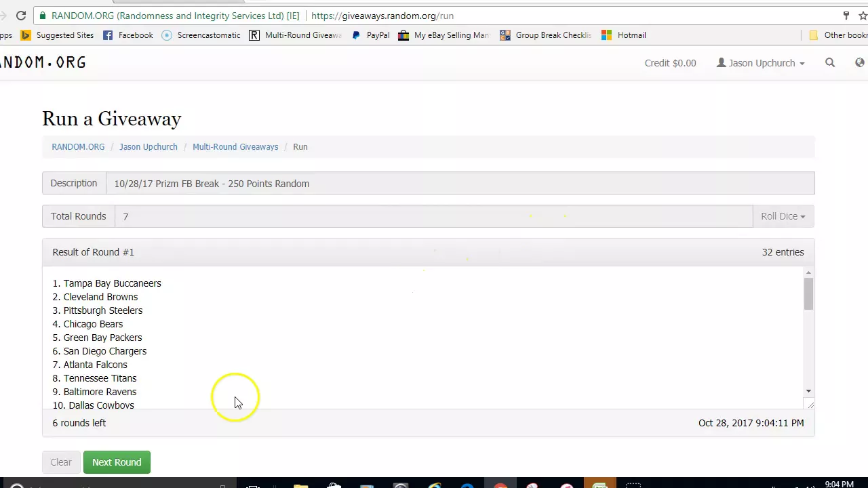Viewport: 868px width, 488px height.
Task: Click the '5. Green Bay Packers' entry
Action: click(97, 338)
